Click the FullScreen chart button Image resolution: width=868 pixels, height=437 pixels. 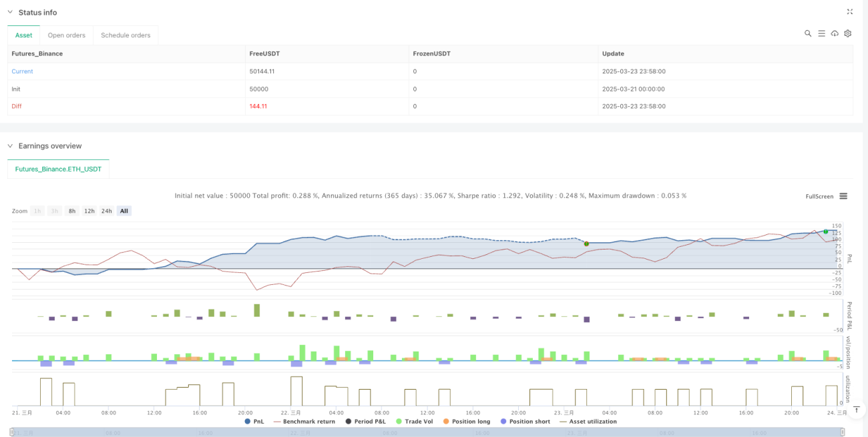coord(819,196)
